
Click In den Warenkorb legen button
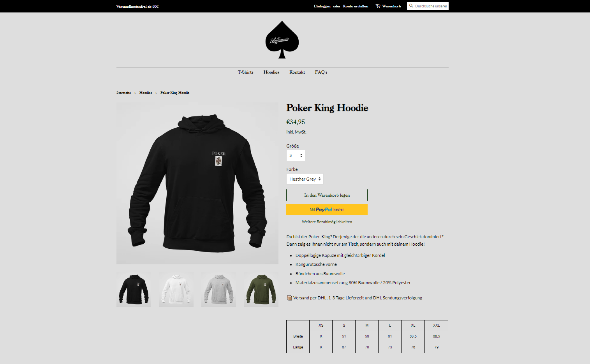[x=327, y=195]
